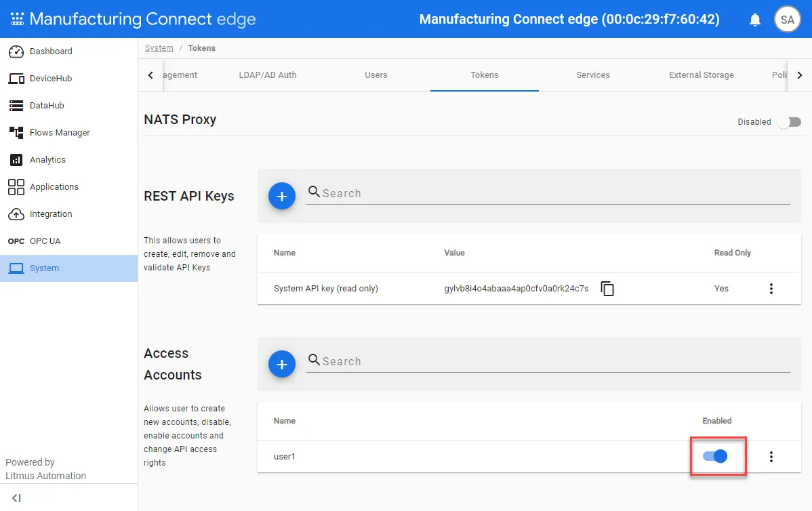Click the DeviceHub devices icon
The width and height of the screenshot is (812, 511).
(16, 79)
